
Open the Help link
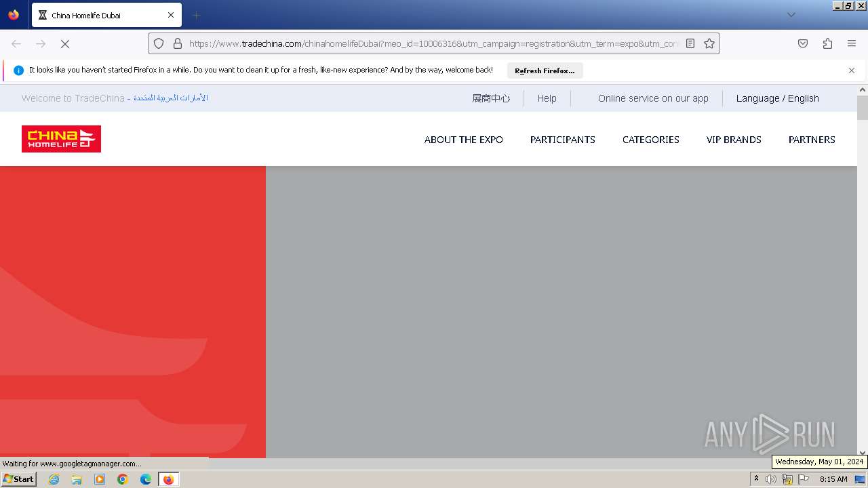[x=547, y=98]
